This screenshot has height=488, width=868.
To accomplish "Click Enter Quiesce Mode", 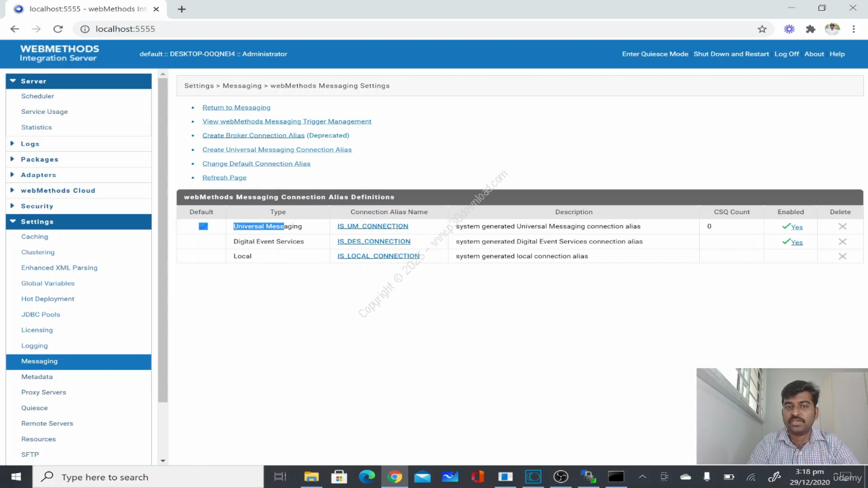I will (655, 54).
